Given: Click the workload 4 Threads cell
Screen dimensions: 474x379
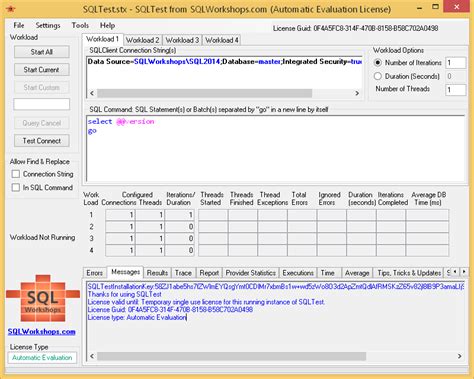Looking at the screenshot, I should coord(150,251).
